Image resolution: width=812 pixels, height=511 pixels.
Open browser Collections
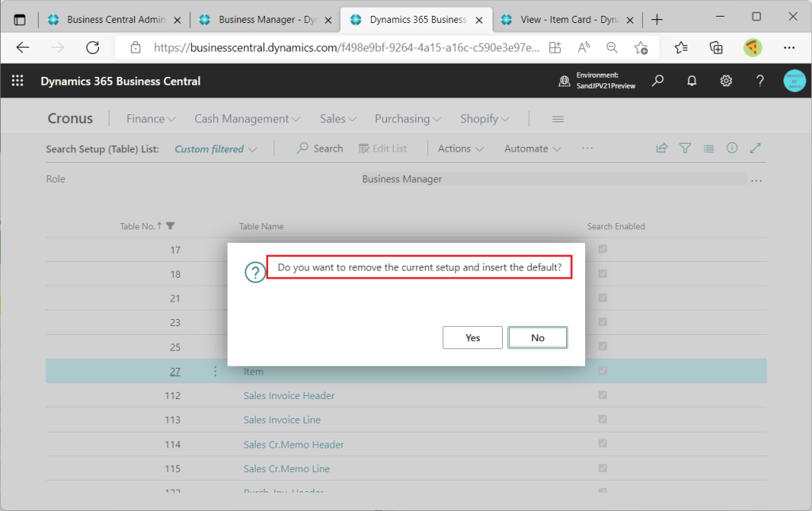pyautogui.click(x=716, y=48)
